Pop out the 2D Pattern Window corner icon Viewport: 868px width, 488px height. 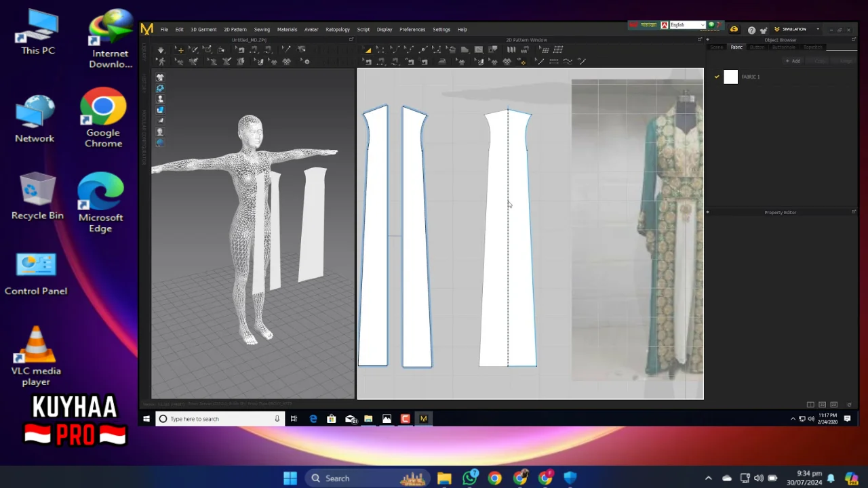pos(700,40)
